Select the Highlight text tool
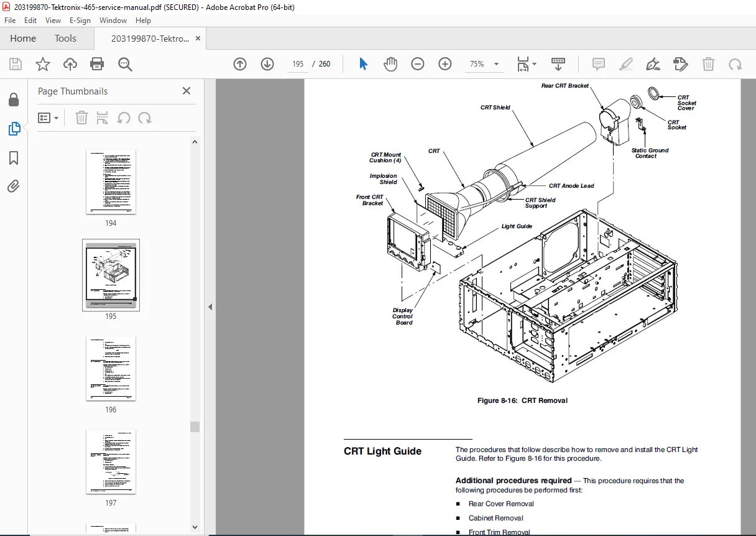The image size is (756, 536). click(626, 64)
